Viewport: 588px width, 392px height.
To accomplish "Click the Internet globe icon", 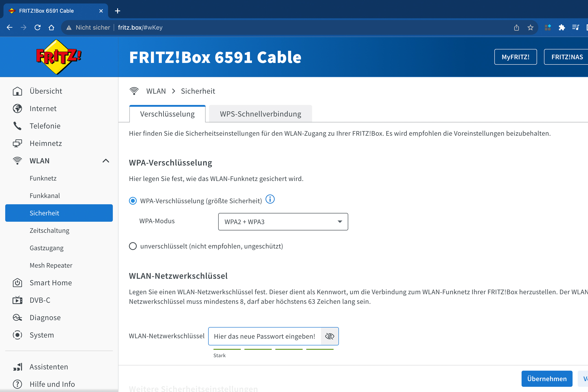I will (x=17, y=108).
